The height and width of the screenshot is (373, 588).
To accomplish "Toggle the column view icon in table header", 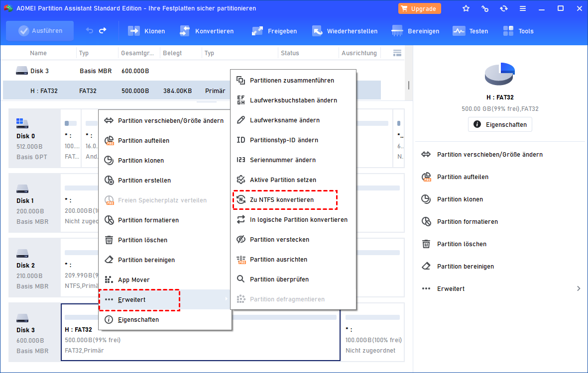I will click(x=397, y=53).
